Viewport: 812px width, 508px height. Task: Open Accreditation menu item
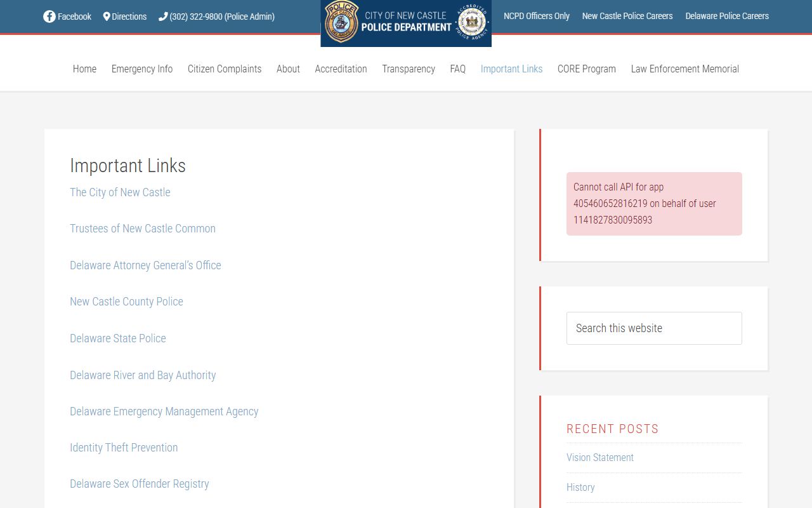(x=341, y=69)
